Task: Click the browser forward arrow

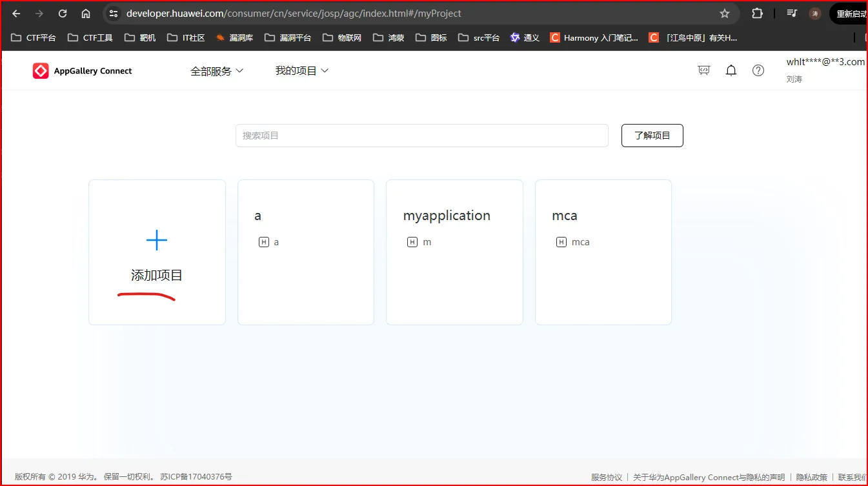Action: coord(39,14)
